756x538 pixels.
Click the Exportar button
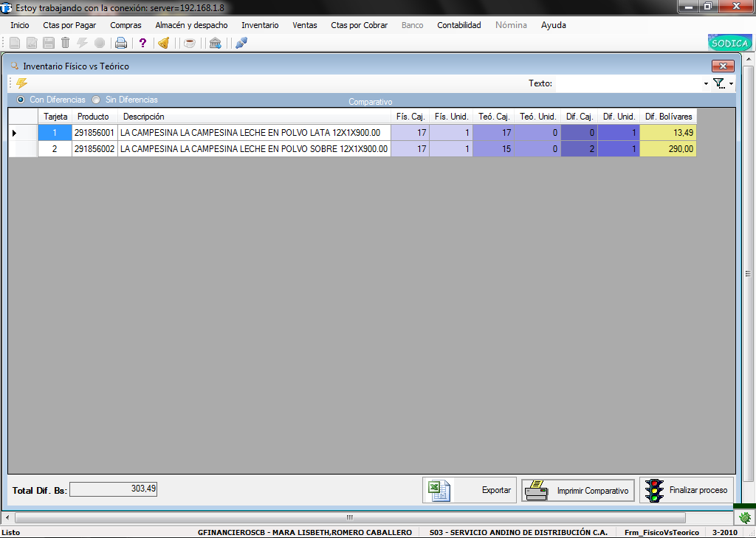[x=469, y=490]
